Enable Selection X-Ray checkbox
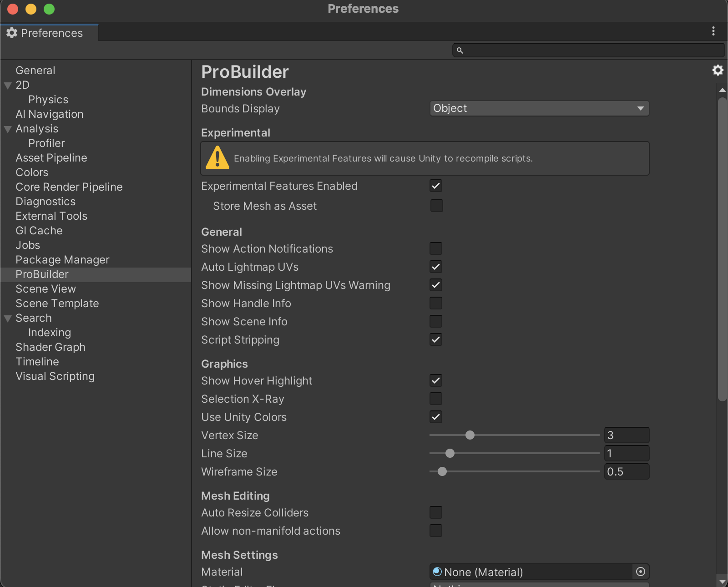Viewport: 728px width, 587px height. tap(436, 399)
